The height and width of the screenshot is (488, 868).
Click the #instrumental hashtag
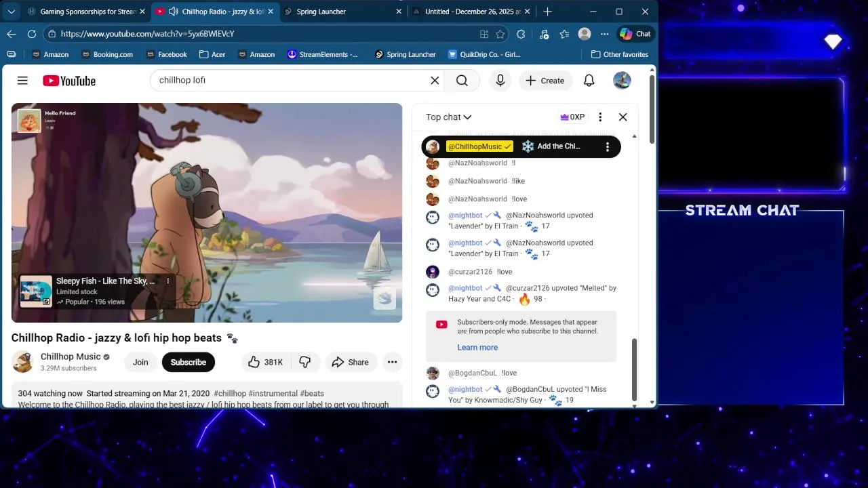pos(273,393)
